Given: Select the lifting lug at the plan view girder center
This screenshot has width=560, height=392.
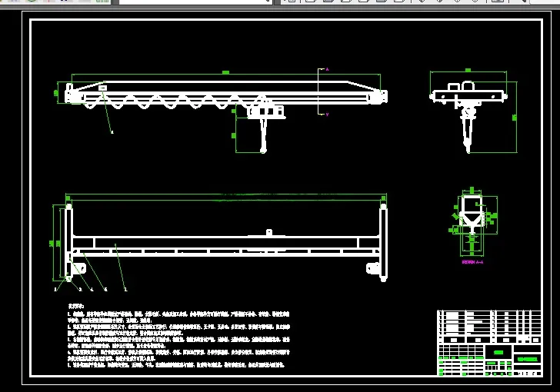Looking at the screenshot, I should tap(269, 233).
